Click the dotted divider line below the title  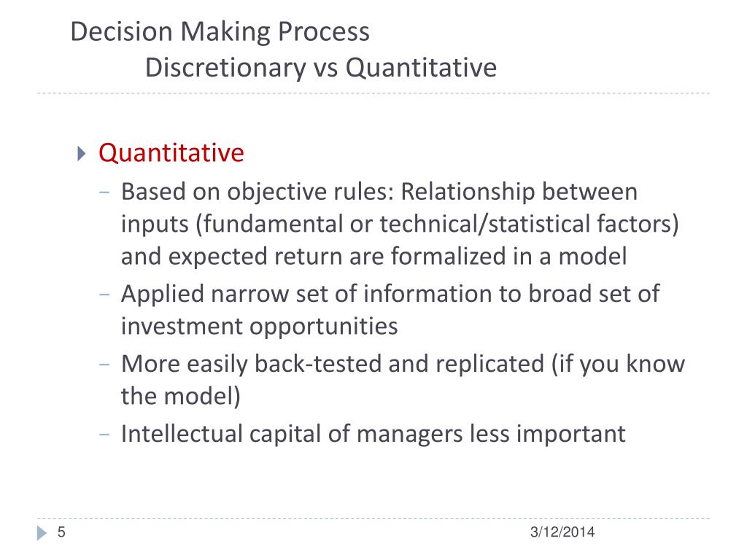coord(373,93)
